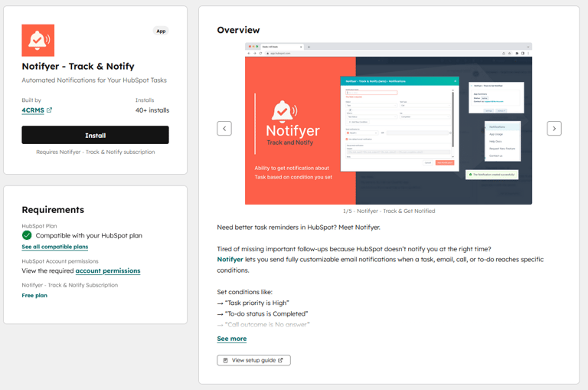Viewport: 588px width, 390px height.
Task: Expand the overview with See more
Action: pos(231,339)
